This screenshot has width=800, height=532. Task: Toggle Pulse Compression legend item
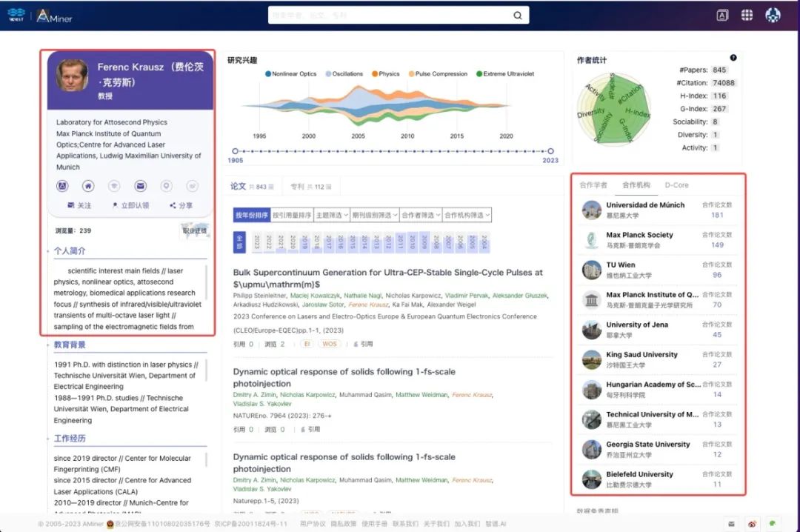tap(438, 74)
